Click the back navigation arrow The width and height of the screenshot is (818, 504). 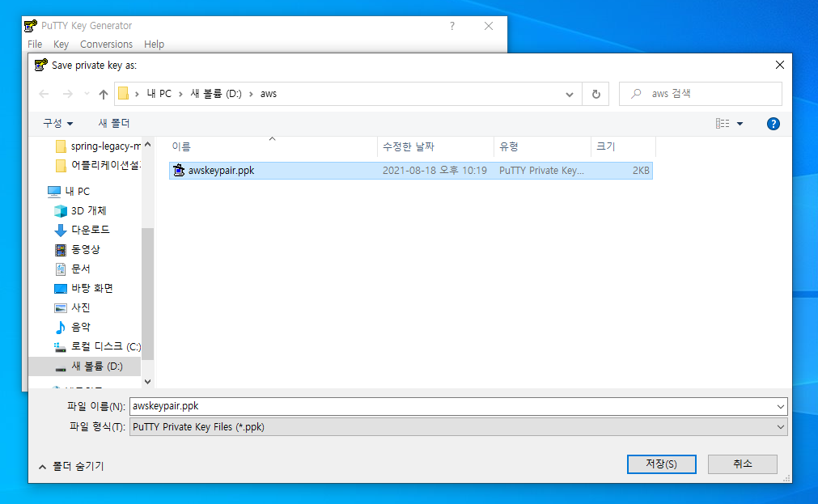click(x=44, y=94)
